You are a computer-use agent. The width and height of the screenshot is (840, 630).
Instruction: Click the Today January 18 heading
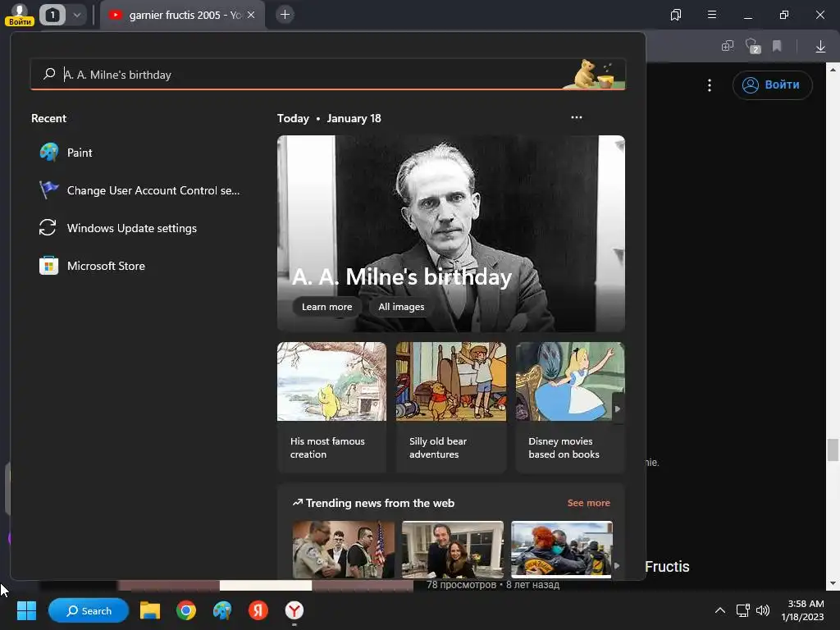click(x=329, y=118)
